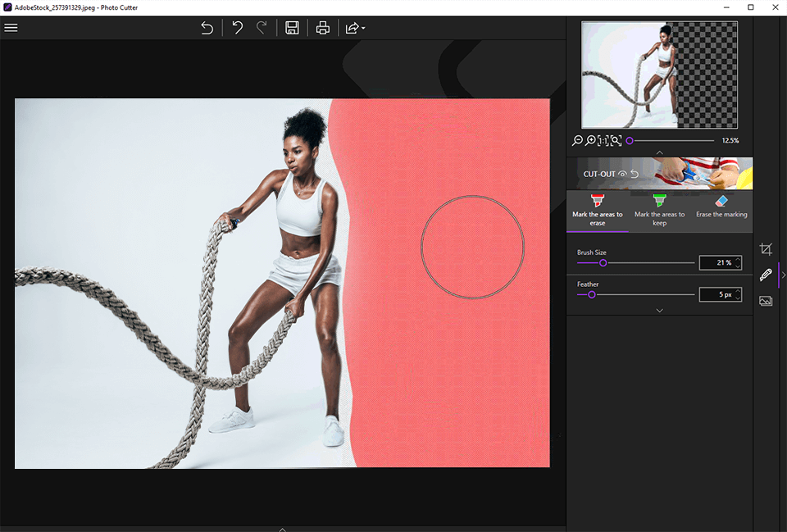Click the Feather px value field

[716, 294]
